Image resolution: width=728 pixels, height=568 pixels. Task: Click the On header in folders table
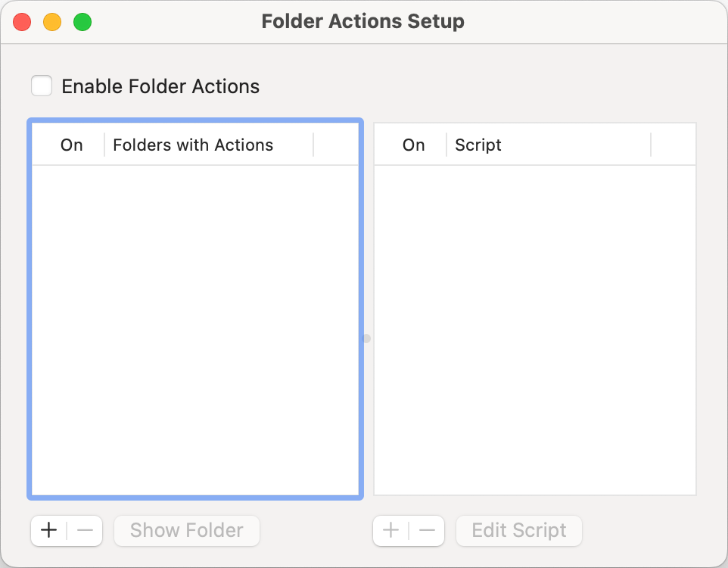72,145
